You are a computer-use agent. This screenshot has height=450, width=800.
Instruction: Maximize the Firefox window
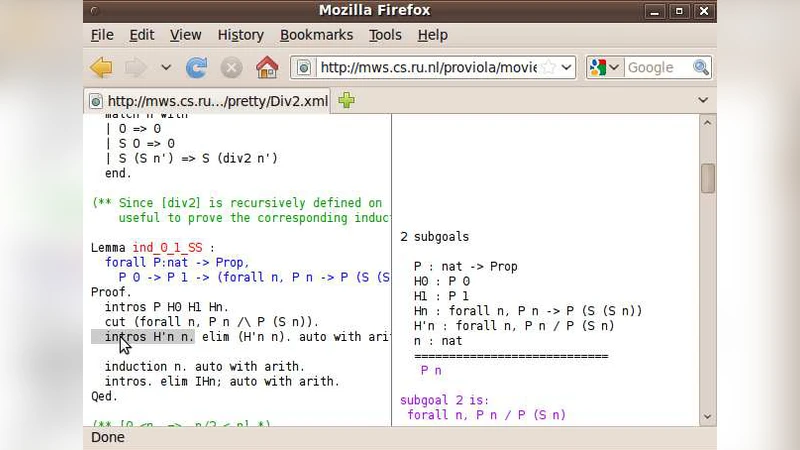[x=679, y=11]
